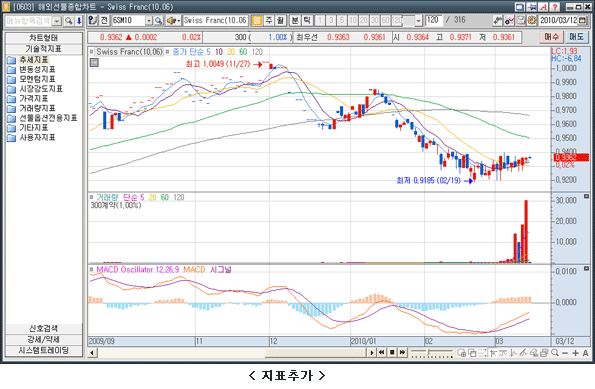Open the 차트형태 tab in left panel
595x389 pixels.
44,38
